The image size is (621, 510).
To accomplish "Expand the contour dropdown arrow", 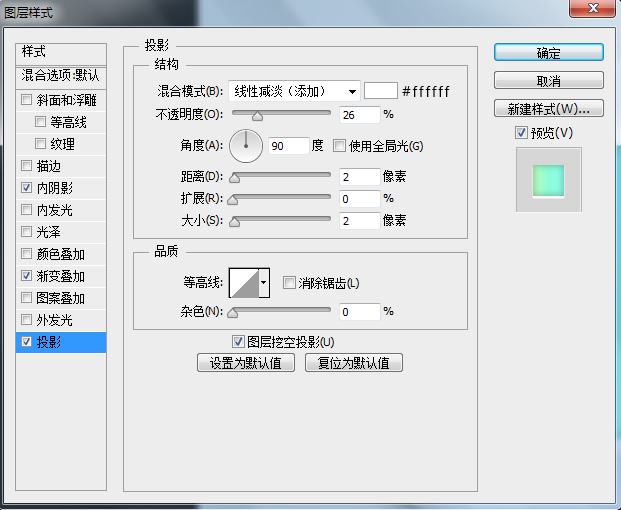I will coord(264,283).
